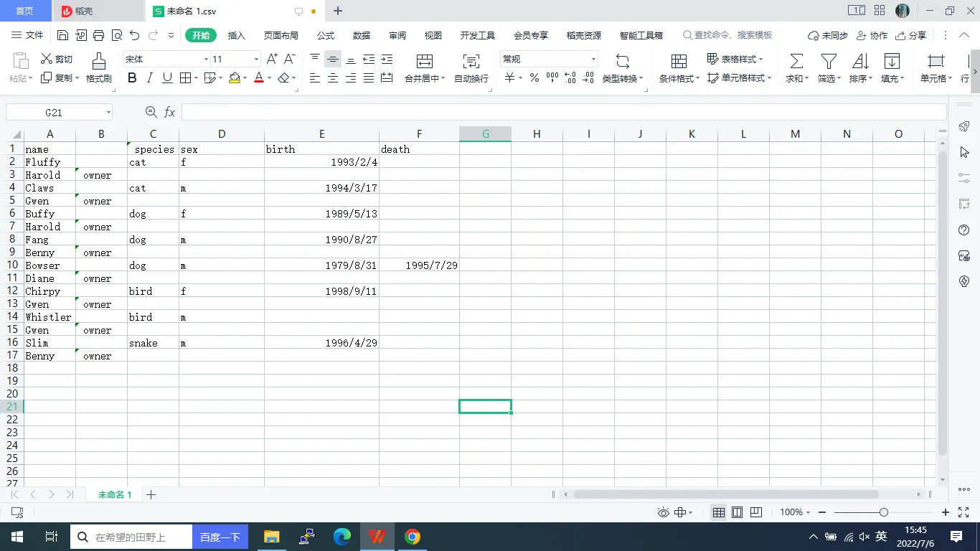980x551 pixels.
Task: Click the Sort (排序) icon
Action: (x=860, y=61)
